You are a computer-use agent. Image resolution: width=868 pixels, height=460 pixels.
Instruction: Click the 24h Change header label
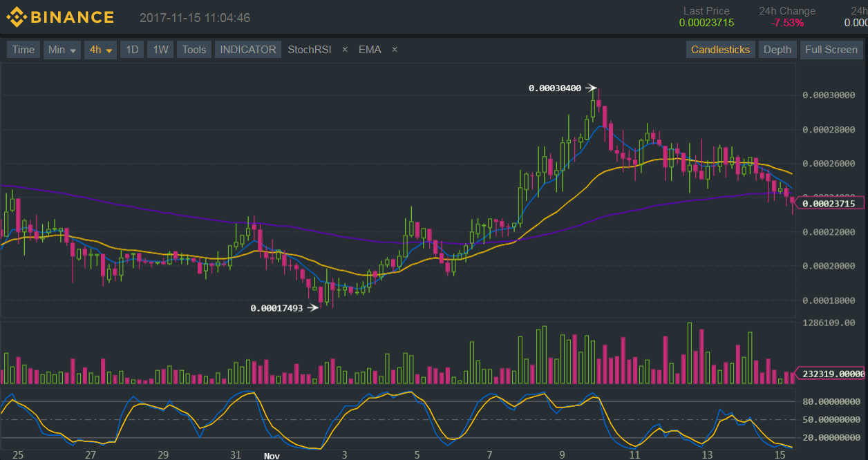[x=787, y=11]
